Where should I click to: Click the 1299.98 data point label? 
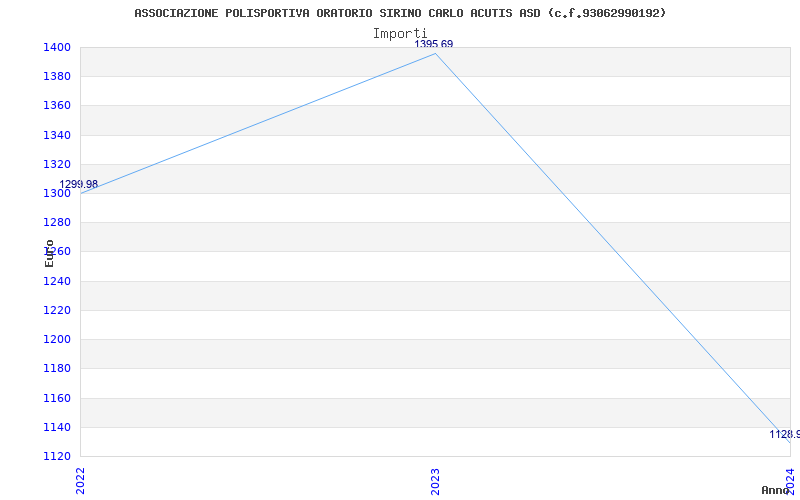(x=79, y=185)
